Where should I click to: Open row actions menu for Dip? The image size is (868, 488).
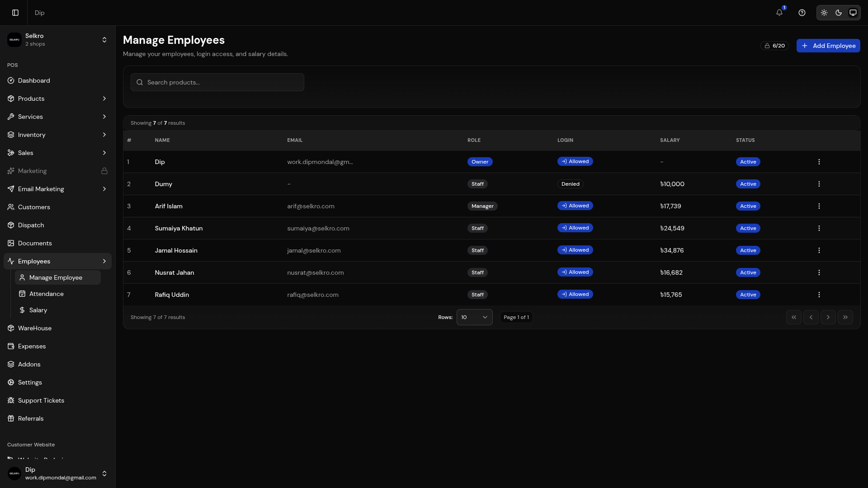[819, 162]
